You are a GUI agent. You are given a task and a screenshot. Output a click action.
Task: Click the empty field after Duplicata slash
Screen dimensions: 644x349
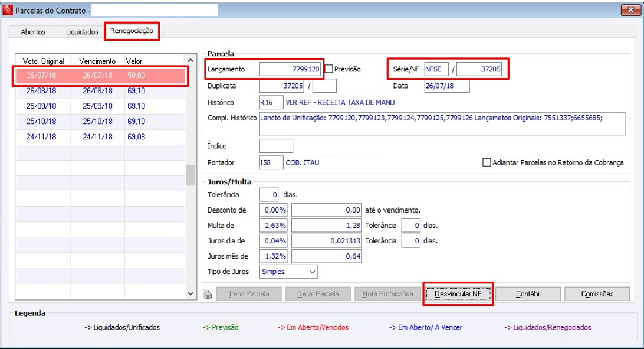324,86
